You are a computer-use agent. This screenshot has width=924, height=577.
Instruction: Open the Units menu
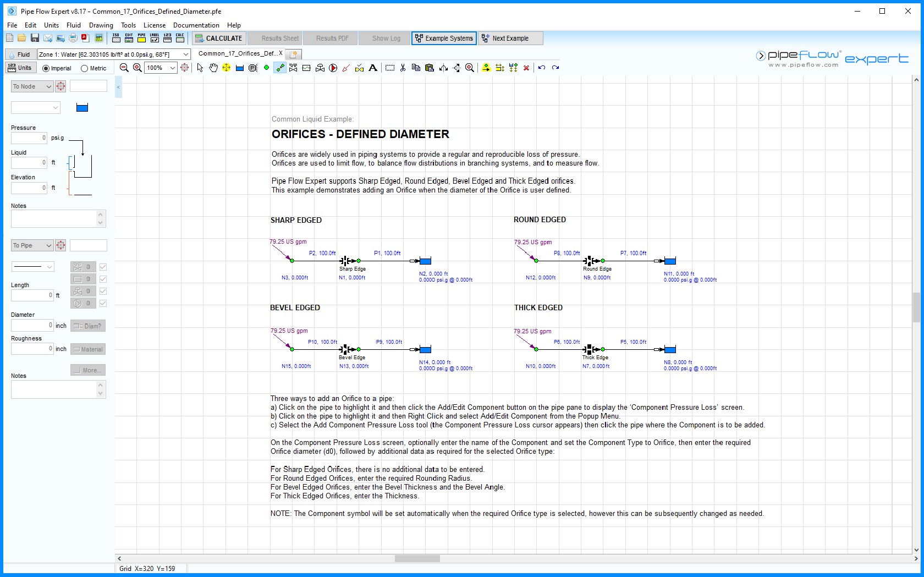click(51, 25)
